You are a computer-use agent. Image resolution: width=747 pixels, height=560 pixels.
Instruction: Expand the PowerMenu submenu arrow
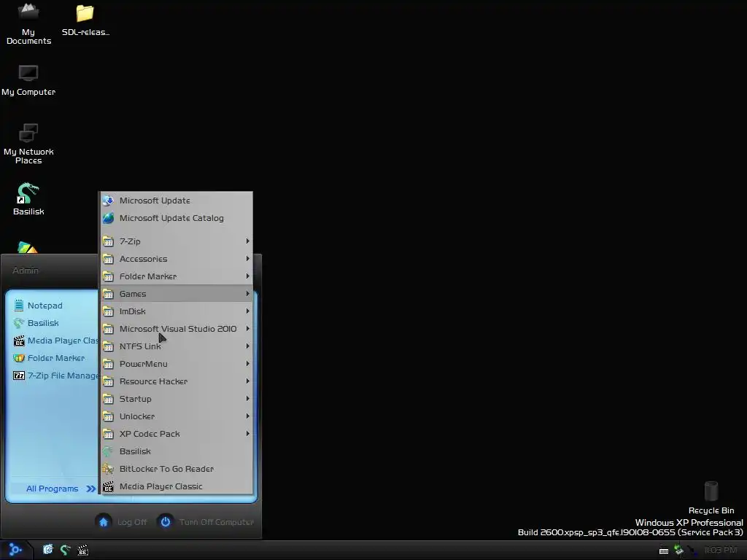pos(248,364)
